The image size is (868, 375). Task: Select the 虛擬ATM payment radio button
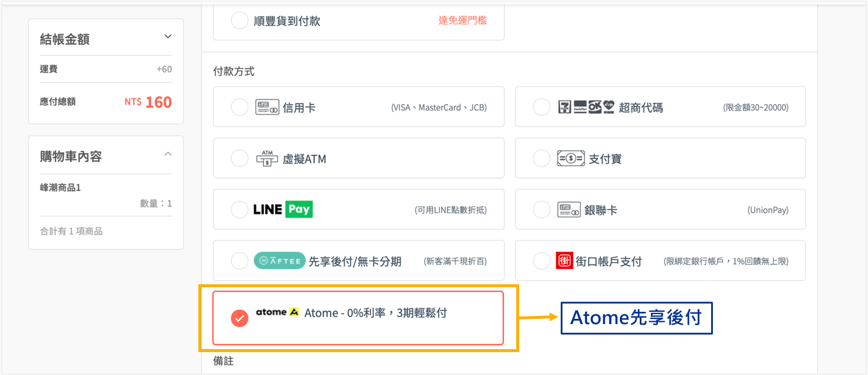239,159
